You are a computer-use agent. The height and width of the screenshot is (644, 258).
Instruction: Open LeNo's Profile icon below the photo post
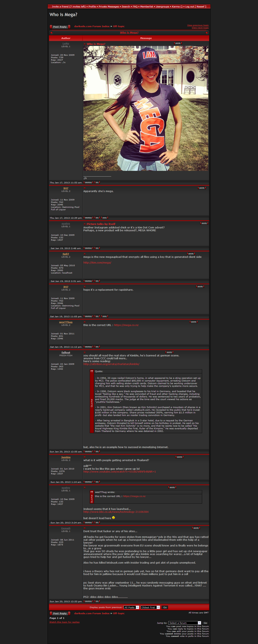88,182
